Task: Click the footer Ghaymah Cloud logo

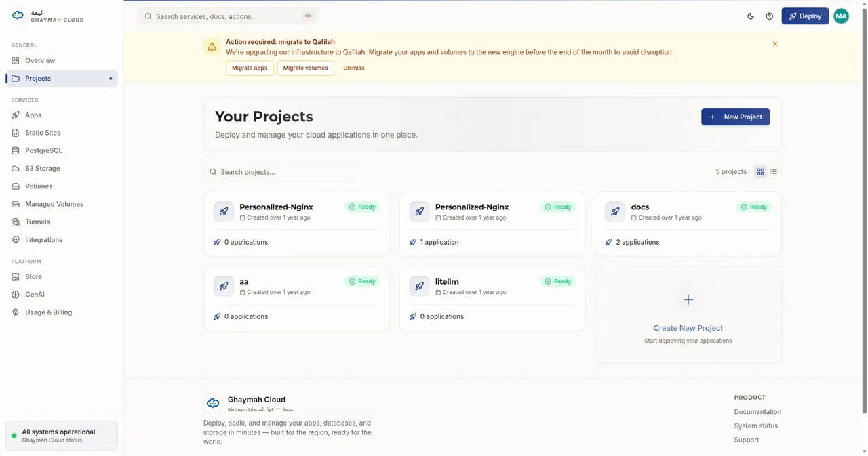Action: click(x=213, y=404)
